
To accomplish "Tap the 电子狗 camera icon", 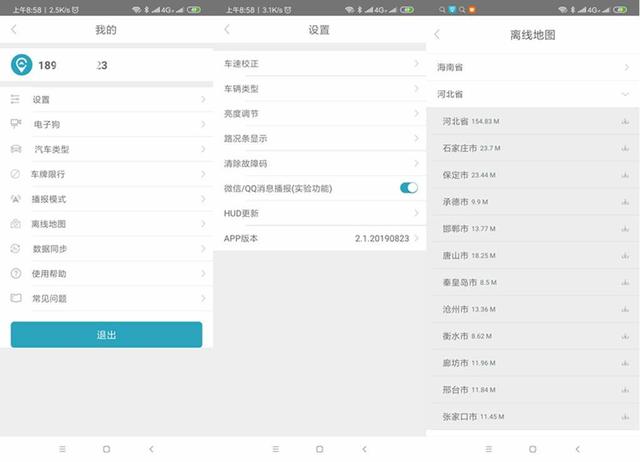I will click(16, 124).
